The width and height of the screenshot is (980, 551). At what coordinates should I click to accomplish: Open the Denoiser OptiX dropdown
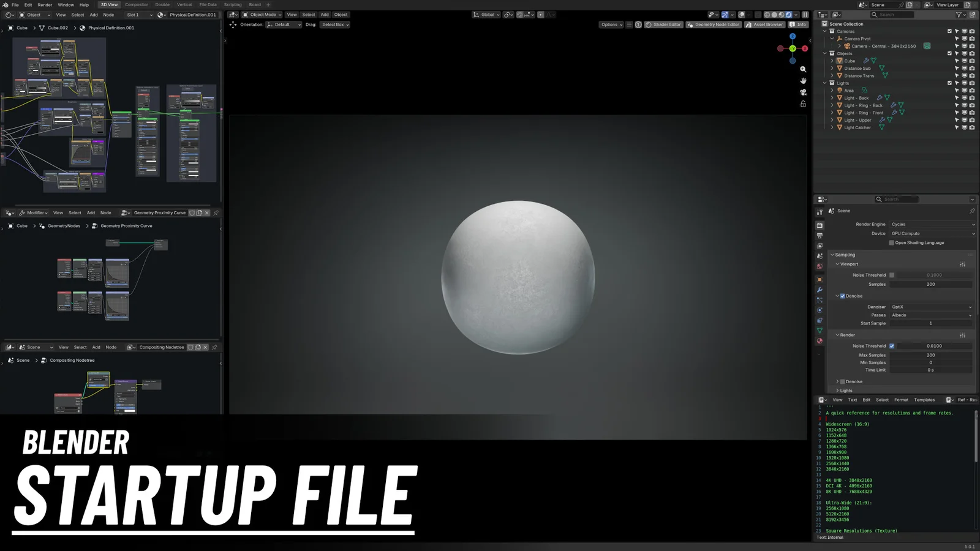tap(932, 307)
